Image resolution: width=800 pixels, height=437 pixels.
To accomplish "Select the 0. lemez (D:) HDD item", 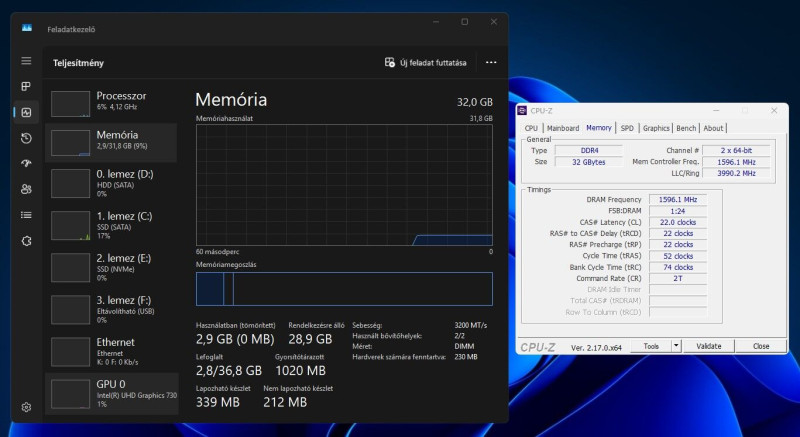I will 111,184.
